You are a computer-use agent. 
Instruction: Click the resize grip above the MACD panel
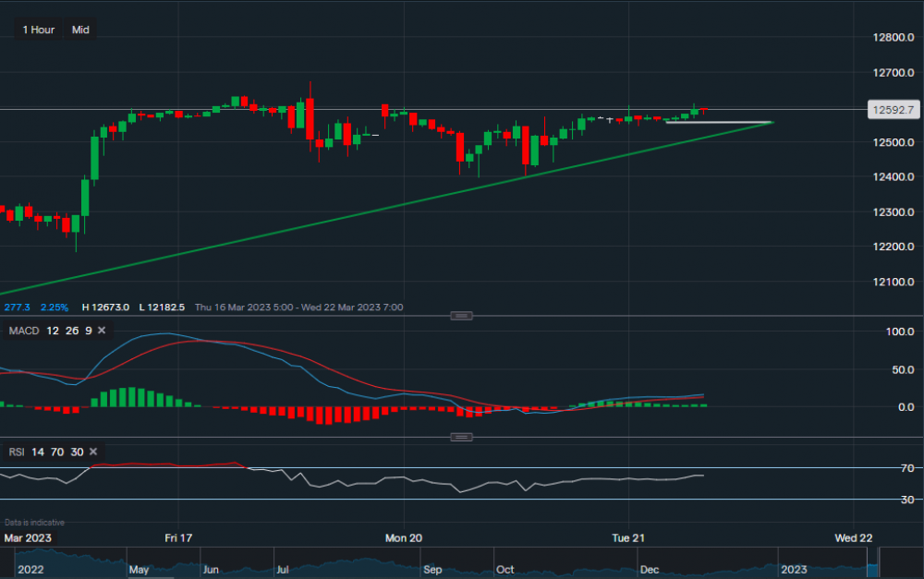coord(462,315)
